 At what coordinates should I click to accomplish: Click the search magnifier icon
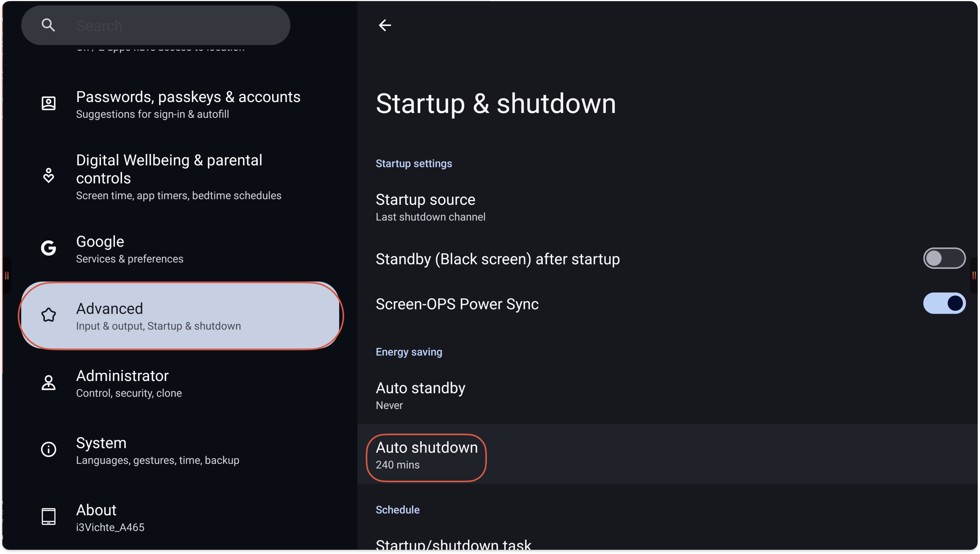(x=48, y=25)
